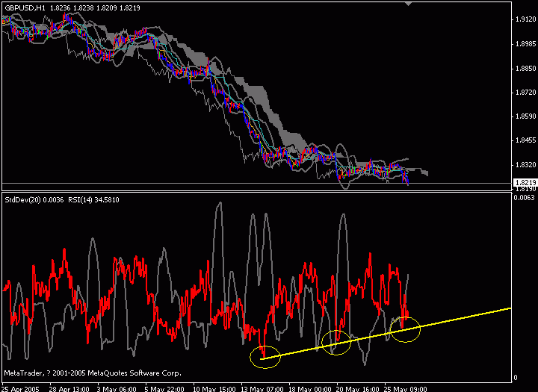Click the 1.8320 price axis label
The image size is (538, 392).
pyautogui.click(x=525, y=165)
